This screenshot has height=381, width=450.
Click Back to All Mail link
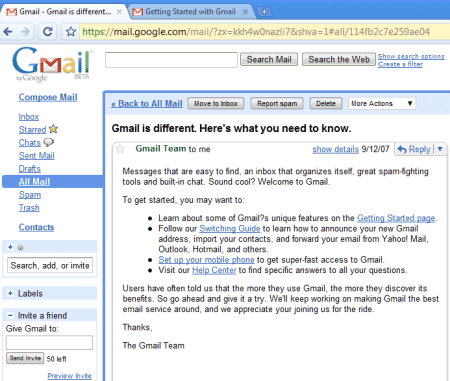click(147, 104)
